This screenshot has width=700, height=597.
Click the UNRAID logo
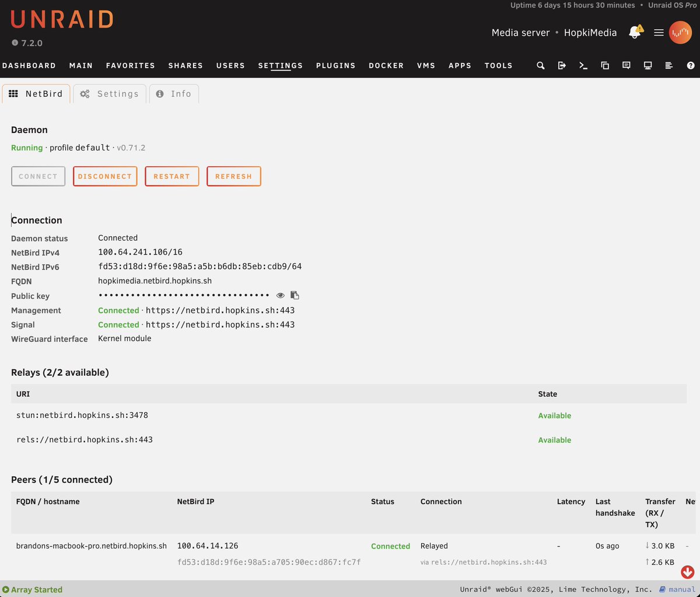62,20
